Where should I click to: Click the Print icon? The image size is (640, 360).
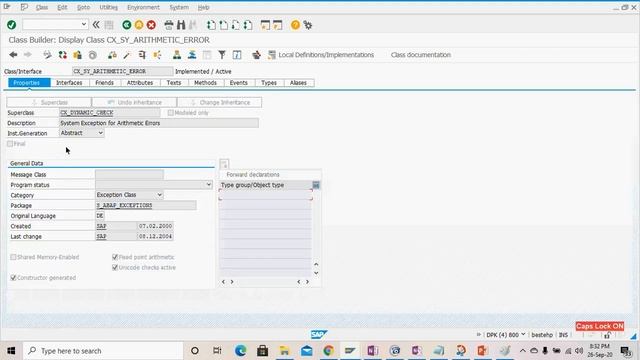(169, 25)
